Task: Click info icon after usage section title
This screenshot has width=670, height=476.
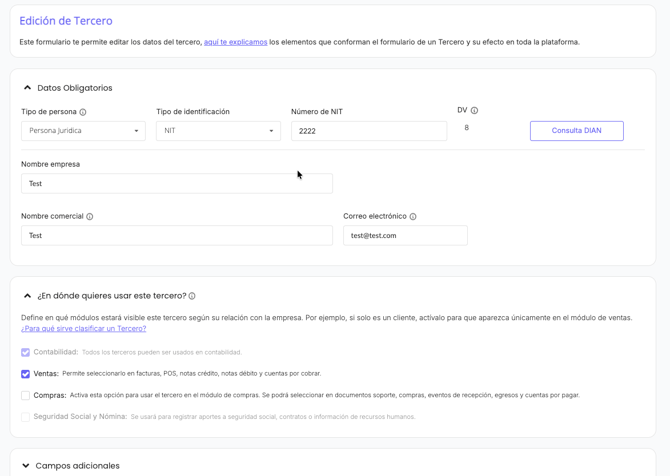Action: coord(192,296)
